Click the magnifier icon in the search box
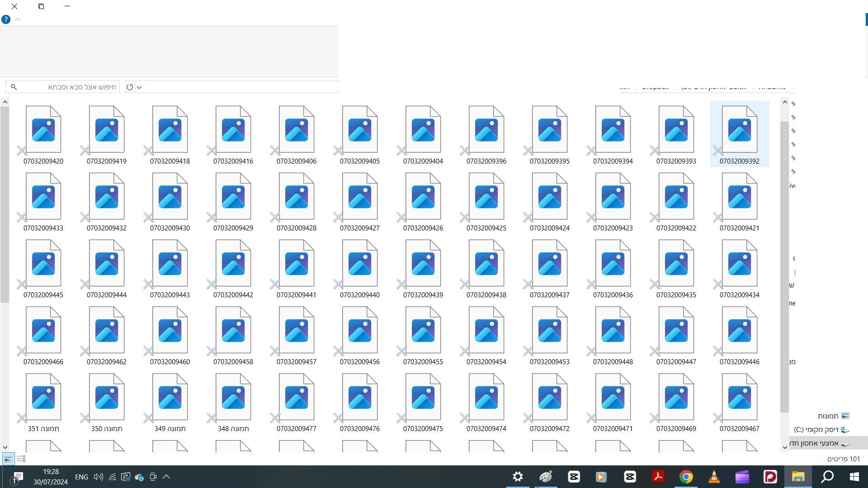Image resolution: width=868 pixels, height=488 pixels. (14, 87)
